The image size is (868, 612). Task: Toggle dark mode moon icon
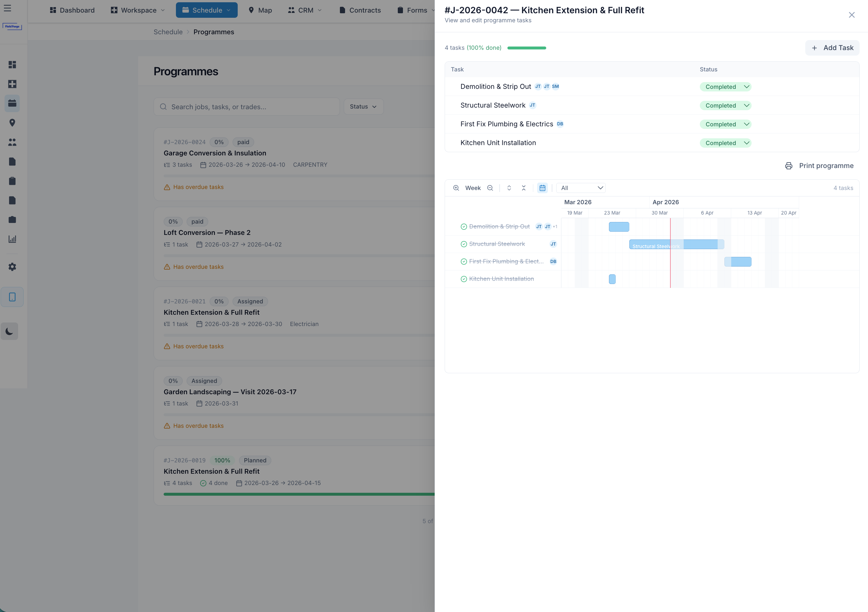click(x=9, y=331)
